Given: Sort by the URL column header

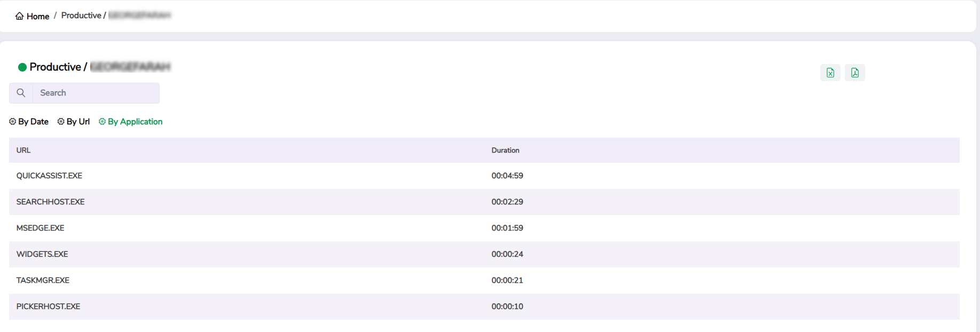Looking at the screenshot, I should click(23, 151).
